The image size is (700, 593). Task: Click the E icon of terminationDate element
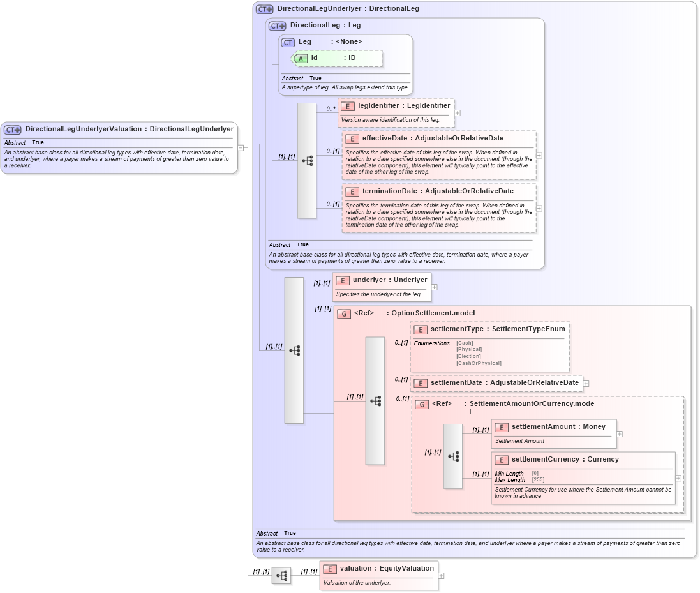351,191
